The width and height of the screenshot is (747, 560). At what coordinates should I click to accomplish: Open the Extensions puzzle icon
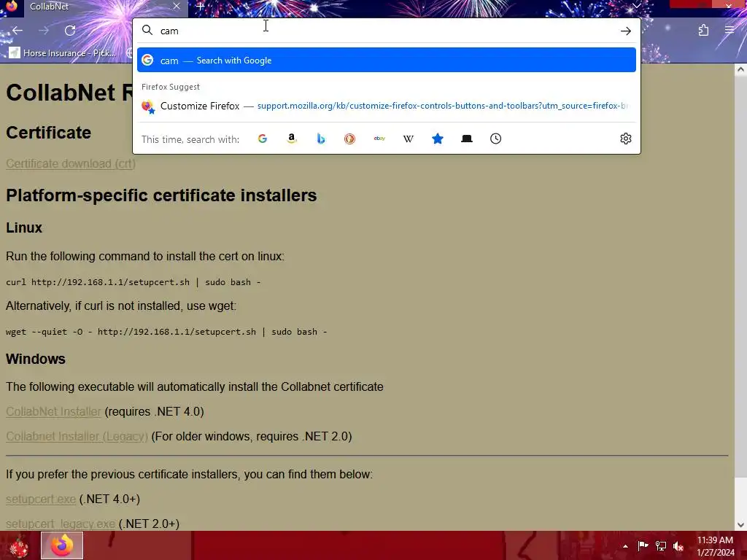pos(703,31)
